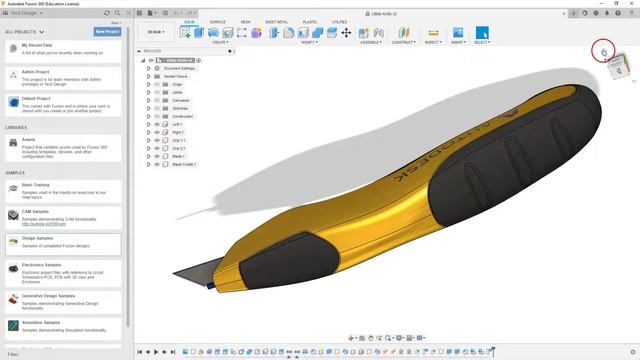Image resolution: width=640 pixels, height=360 pixels.
Task: Open the Basic Training samples project
Action: click(63, 191)
